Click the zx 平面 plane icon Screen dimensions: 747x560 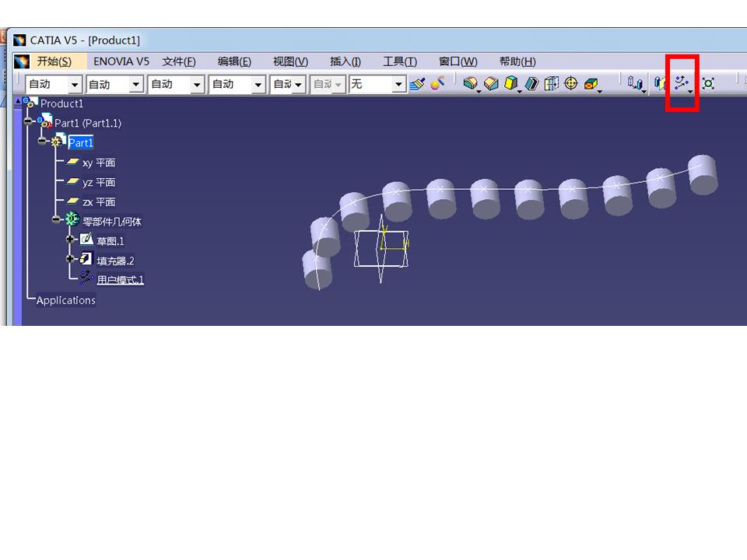(x=72, y=201)
